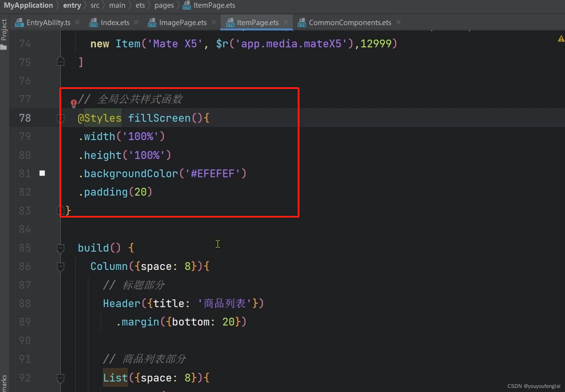This screenshot has height=392, width=565.
Task: Click the @Styles decorator on line 78
Action: tap(99, 118)
